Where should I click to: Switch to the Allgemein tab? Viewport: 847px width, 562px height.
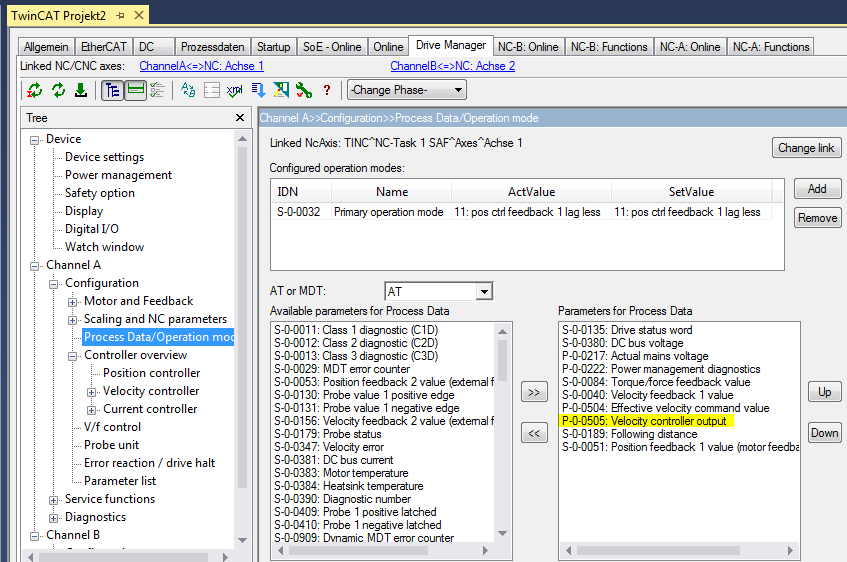pyautogui.click(x=46, y=47)
